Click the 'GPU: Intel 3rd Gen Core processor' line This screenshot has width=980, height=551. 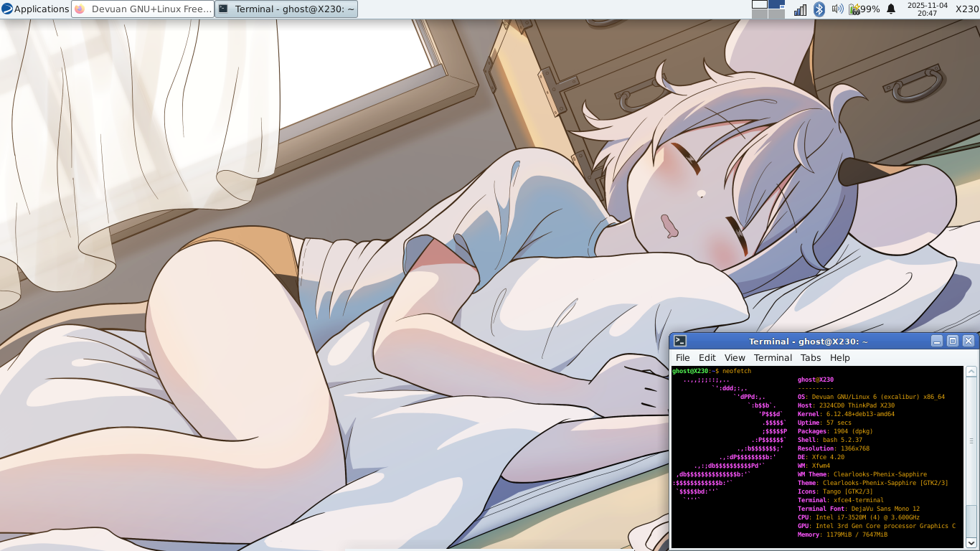pyautogui.click(x=877, y=526)
